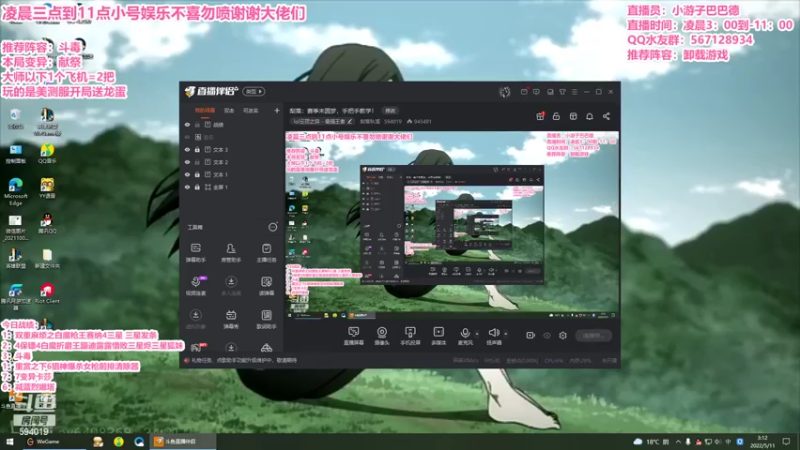Expand more tools in 工具箱 header
Screen dimensions: 800x450
click(x=273, y=227)
